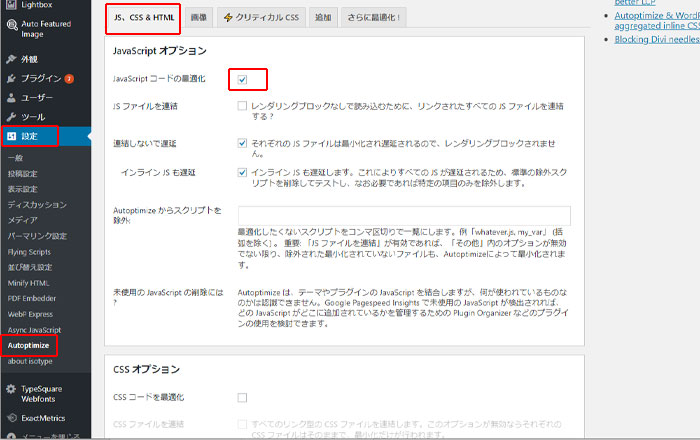Open Minify HTML settings

click(x=29, y=283)
